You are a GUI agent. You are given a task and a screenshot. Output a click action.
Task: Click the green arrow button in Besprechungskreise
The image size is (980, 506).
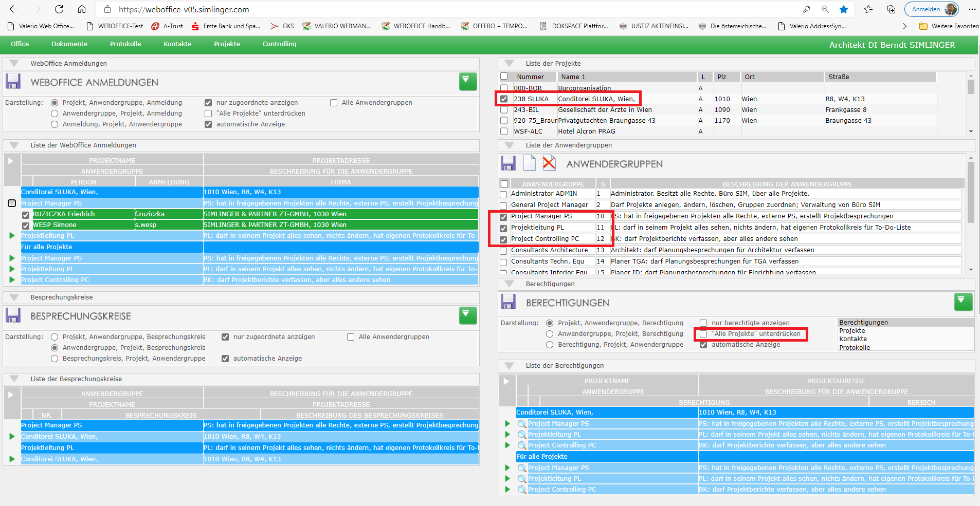tap(467, 315)
